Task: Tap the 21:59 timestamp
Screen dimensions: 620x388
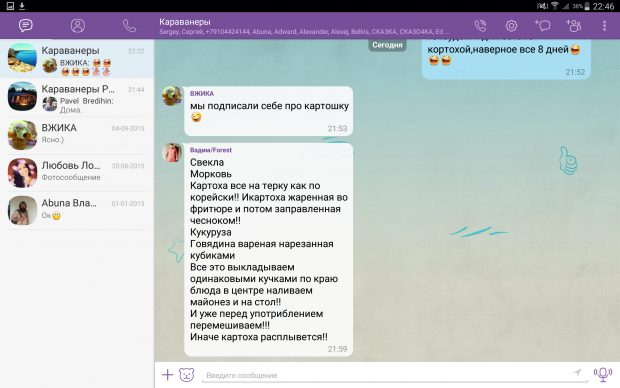Action: coord(337,349)
